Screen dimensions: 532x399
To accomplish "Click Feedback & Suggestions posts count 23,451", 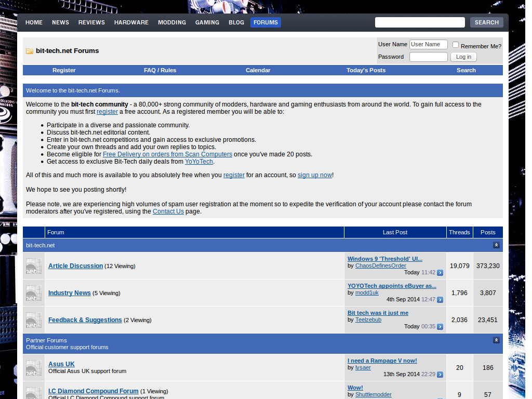I will click(488, 320).
